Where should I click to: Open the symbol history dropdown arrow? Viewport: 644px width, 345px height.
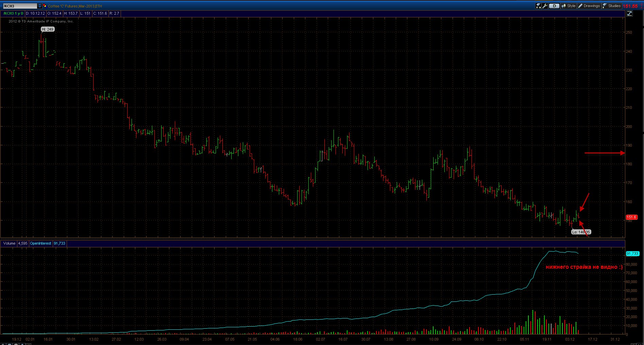[x=40, y=6]
